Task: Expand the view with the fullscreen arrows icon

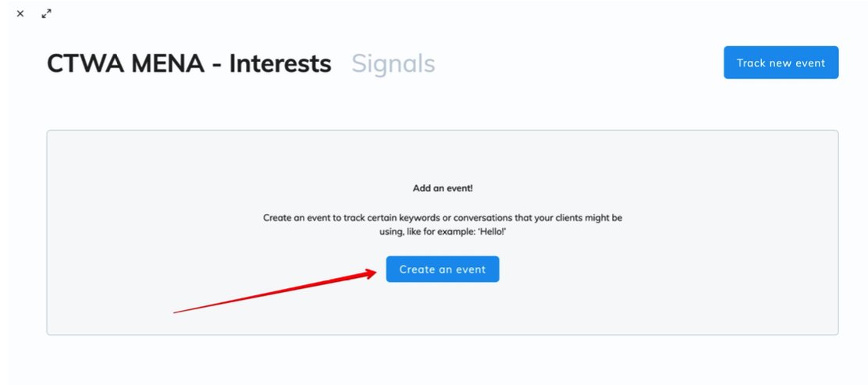Action: tap(47, 14)
